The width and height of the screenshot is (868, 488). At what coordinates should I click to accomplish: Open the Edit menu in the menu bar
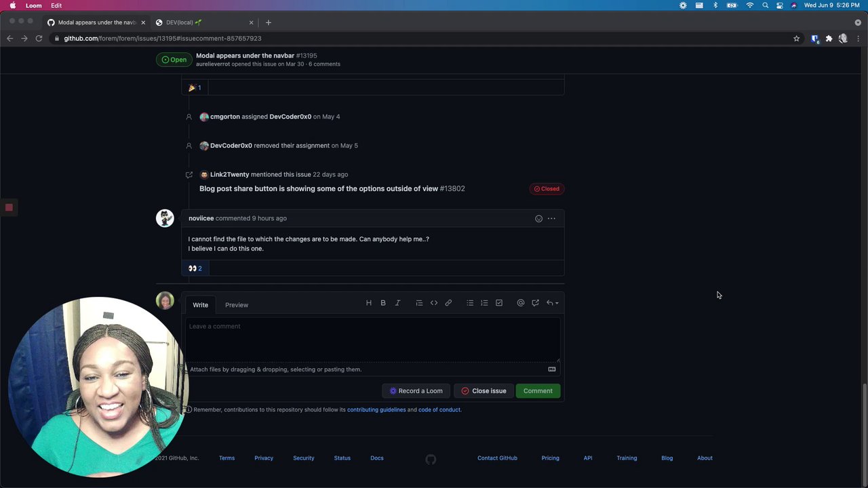56,5
